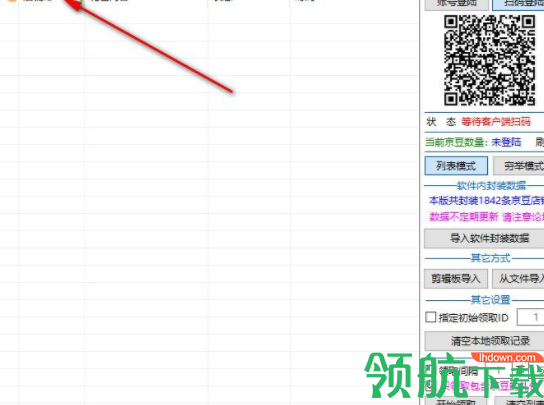Open the 扫码登陆 tab

click(x=518, y=4)
